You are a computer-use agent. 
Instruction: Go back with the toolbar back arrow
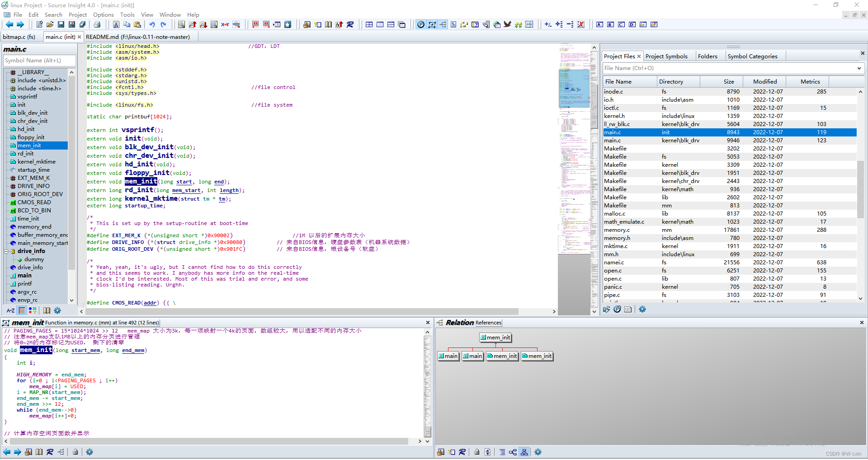[9, 24]
